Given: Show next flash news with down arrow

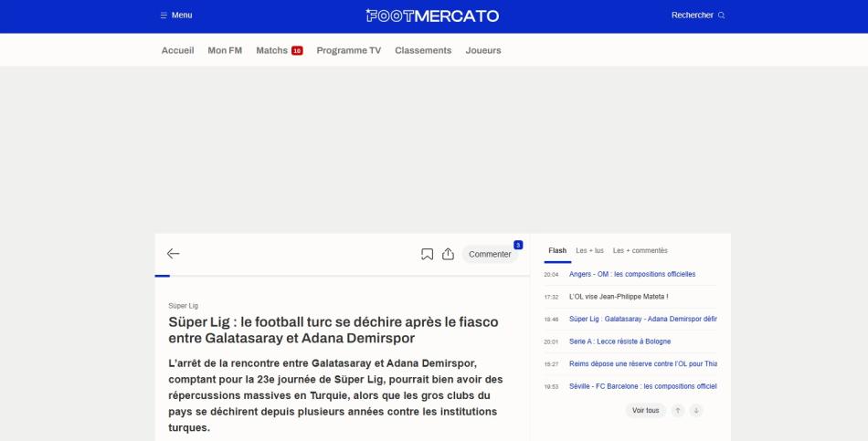Looking at the screenshot, I should tap(696, 411).
